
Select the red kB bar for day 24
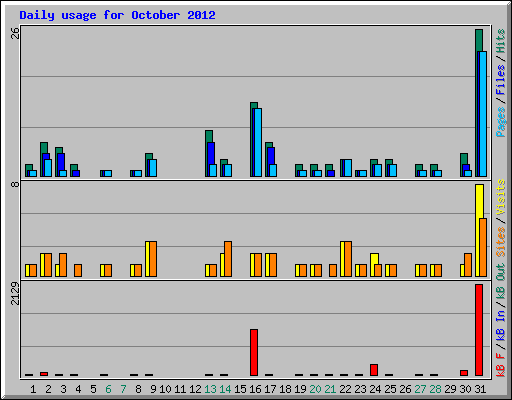click(x=374, y=370)
